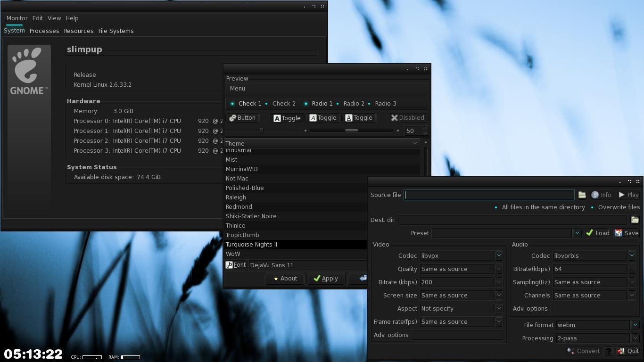Click the Info button next to Source file

pos(602,195)
